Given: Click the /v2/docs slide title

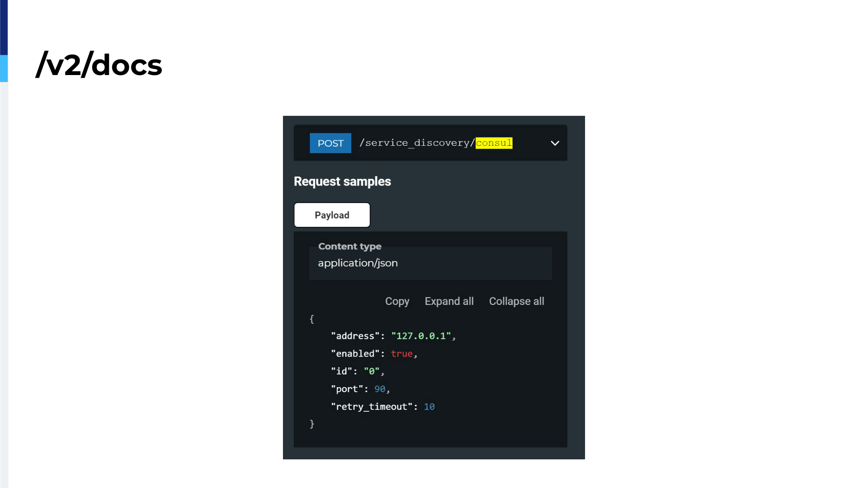Looking at the screenshot, I should [99, 65].
